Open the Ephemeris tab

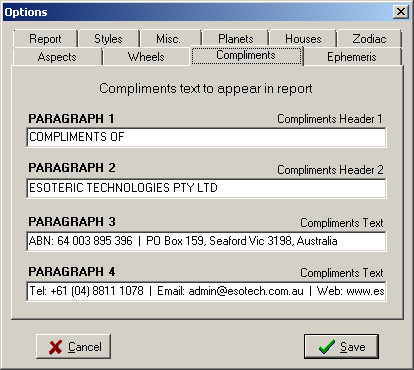[352, 57]
